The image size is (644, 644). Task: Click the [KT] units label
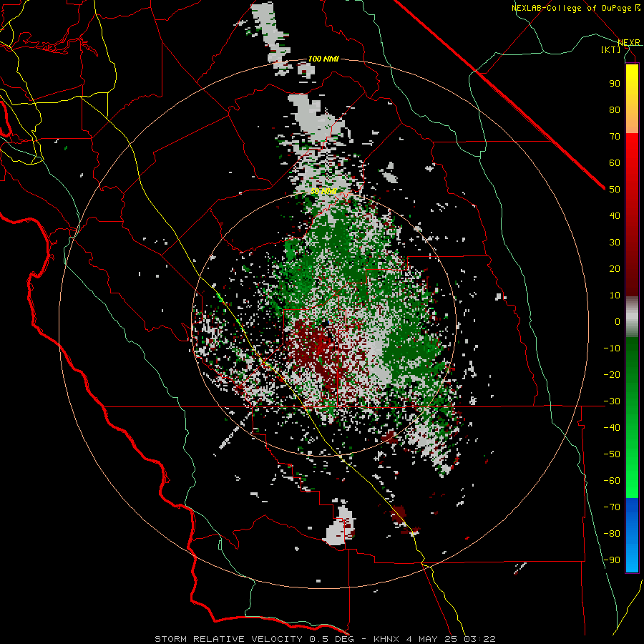[x=611, y=49]
